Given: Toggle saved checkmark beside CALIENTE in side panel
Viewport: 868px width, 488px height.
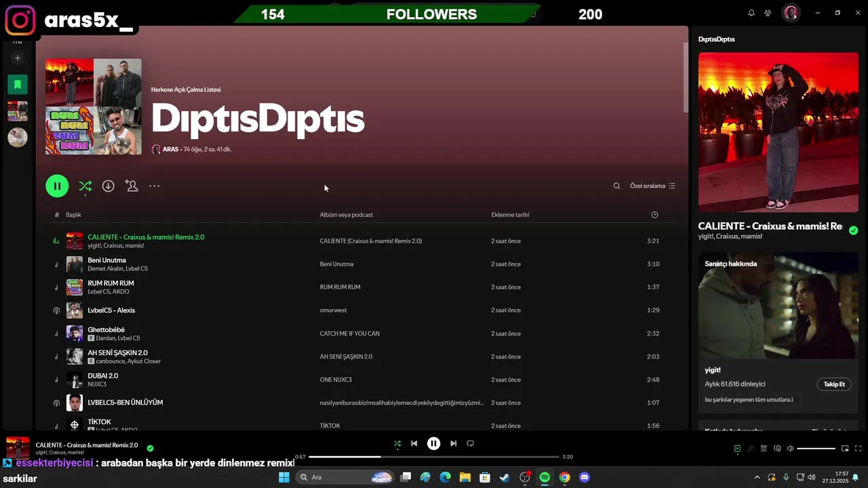Looking at the screenshot, I should pyautogui.click(x=853, y=230).
